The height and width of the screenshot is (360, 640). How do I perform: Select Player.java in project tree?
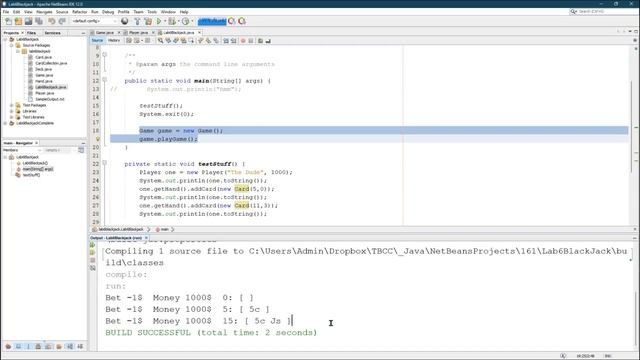[44, 93]
